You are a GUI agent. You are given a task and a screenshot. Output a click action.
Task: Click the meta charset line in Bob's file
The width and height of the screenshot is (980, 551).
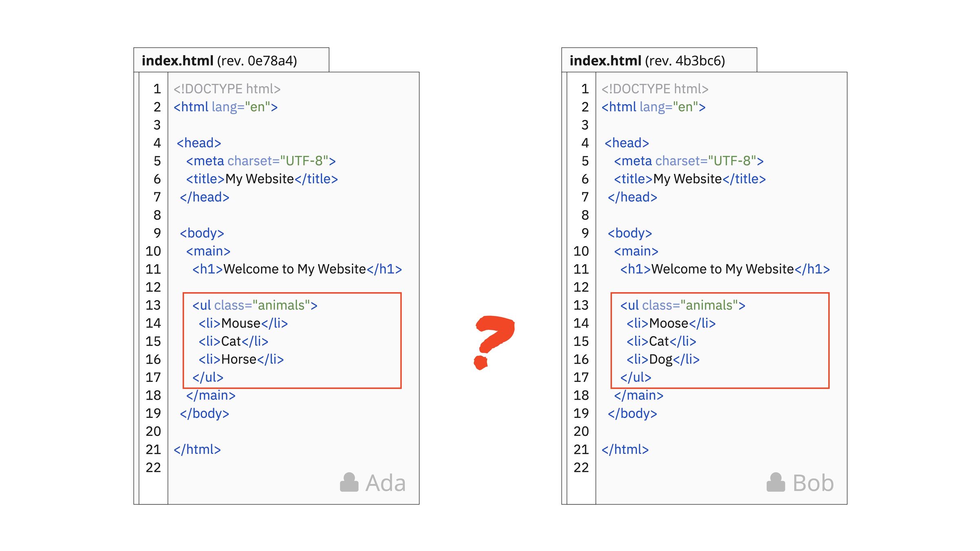(689, 161)
